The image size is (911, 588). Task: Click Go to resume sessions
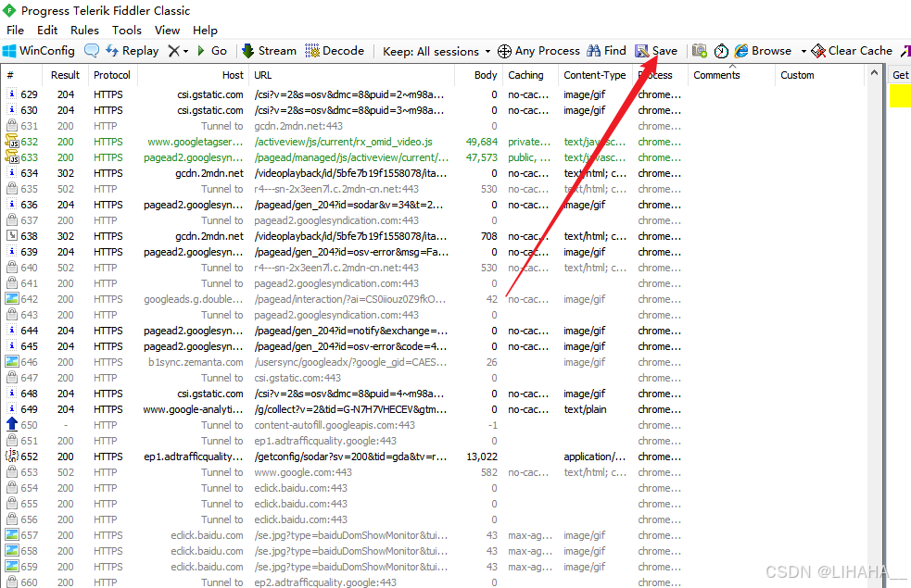pyautogui.click(x=212, y=51)
